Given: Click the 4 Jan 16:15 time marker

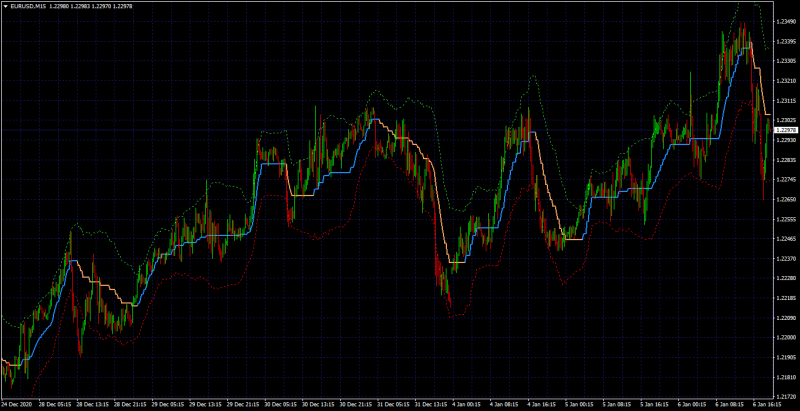Looking at the screenshot, I should pyautogui.click(x=541, y=403).
